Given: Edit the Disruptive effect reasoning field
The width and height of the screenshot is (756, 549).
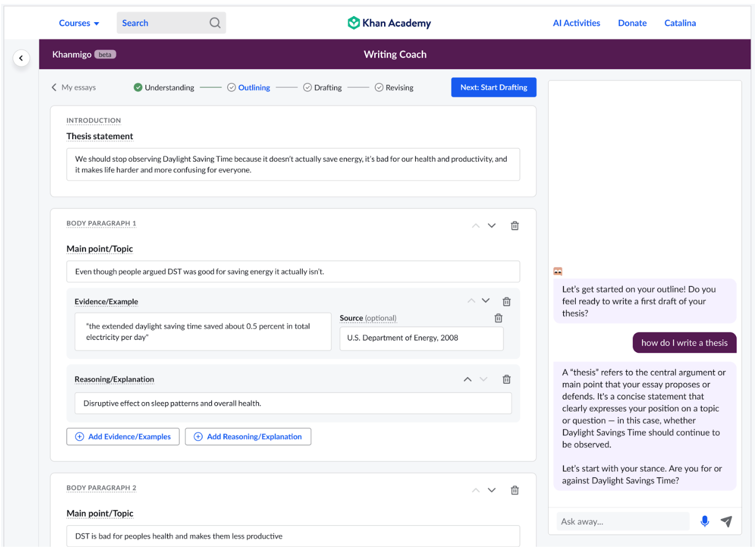Looking at the screenshot, I should pyautogui.click(x=293, y=403).
